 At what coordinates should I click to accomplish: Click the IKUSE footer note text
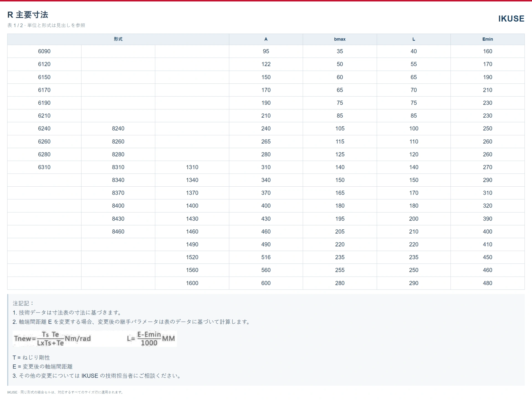click(65, 392)
